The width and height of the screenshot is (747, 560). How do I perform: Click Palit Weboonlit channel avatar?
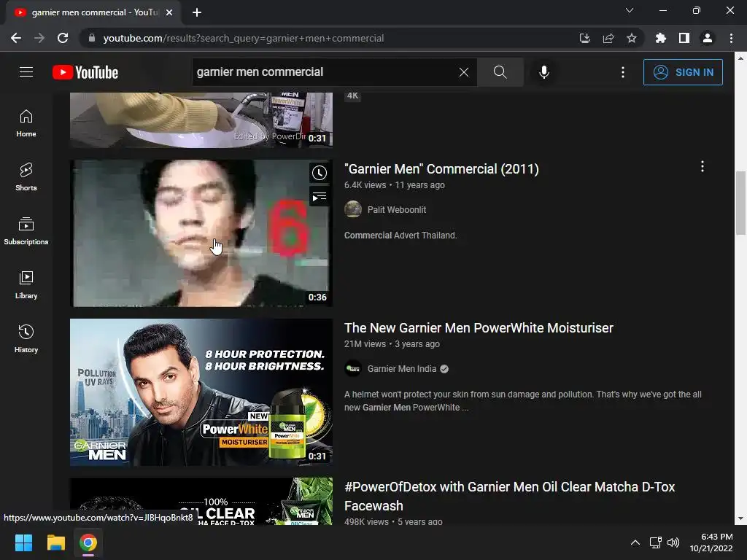(x=353, y=209)
